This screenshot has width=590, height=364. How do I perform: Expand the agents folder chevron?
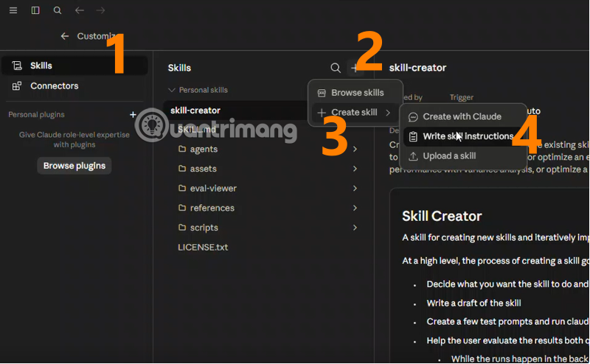click(355, 149)
